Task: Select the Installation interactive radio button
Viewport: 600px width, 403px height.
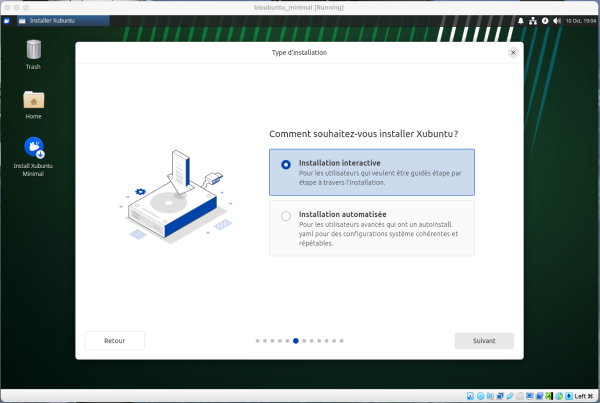Action: point(286,165)
